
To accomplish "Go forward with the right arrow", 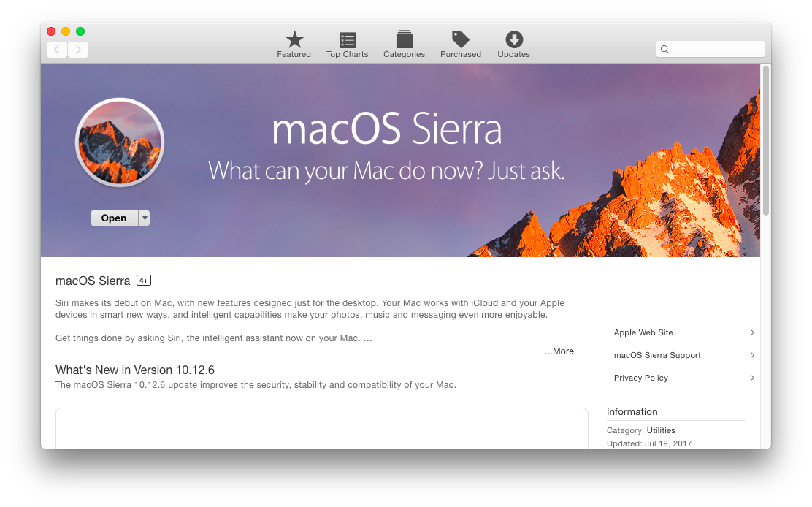I will click(78, 50).
